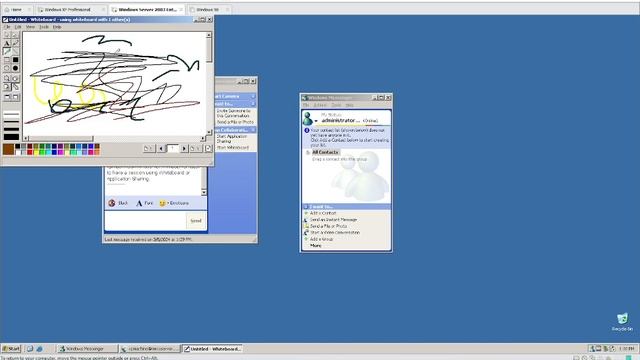Click the message input box
This screenshot has height=360, width=640.
[145, 221]
